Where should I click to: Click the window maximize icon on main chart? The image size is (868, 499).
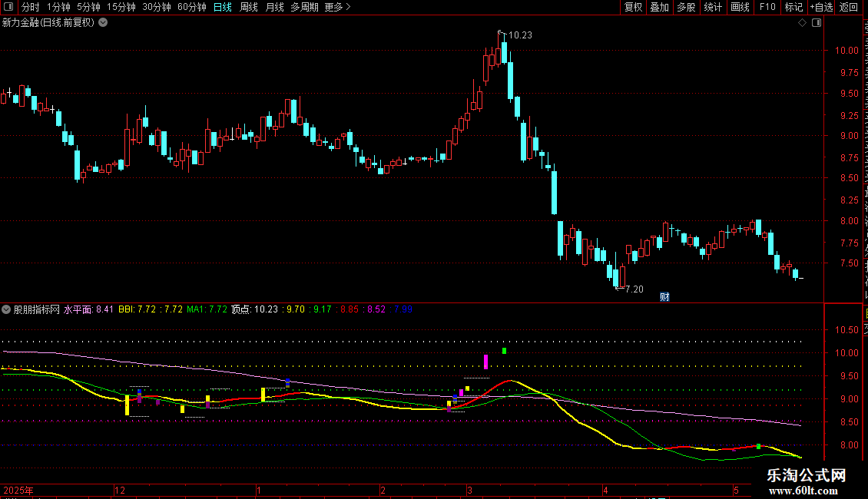tap(817, 23)
